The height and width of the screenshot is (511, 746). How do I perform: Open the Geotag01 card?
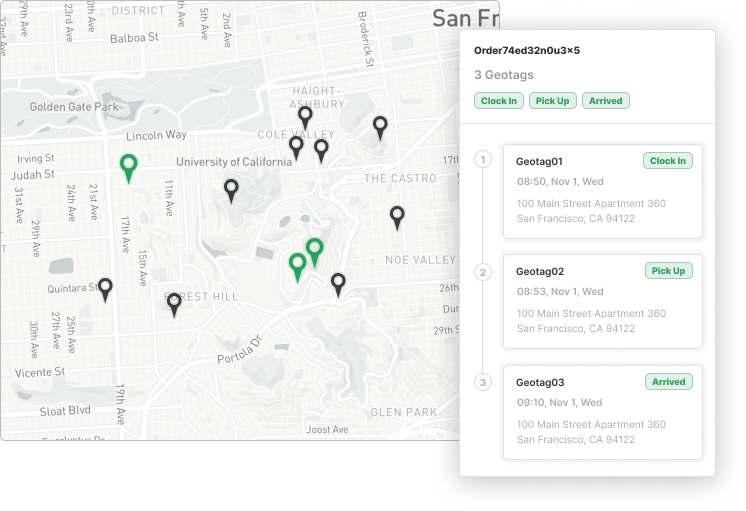pyautogui.click(x=602, y=191)
